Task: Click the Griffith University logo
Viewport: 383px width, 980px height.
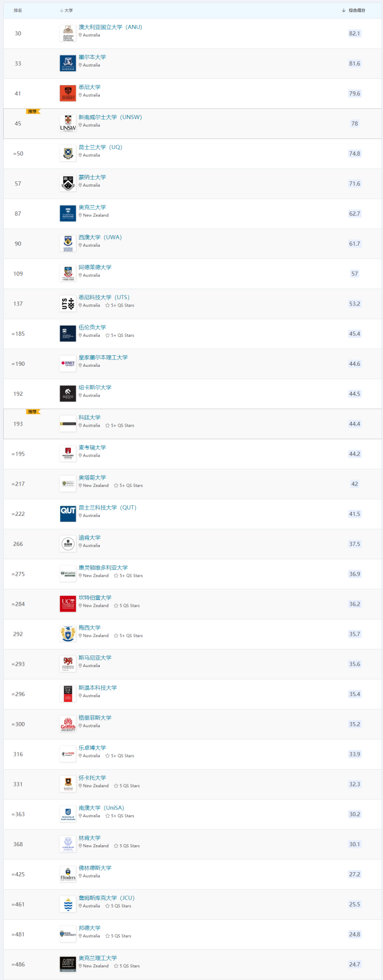Action: [x=68, y=724]
